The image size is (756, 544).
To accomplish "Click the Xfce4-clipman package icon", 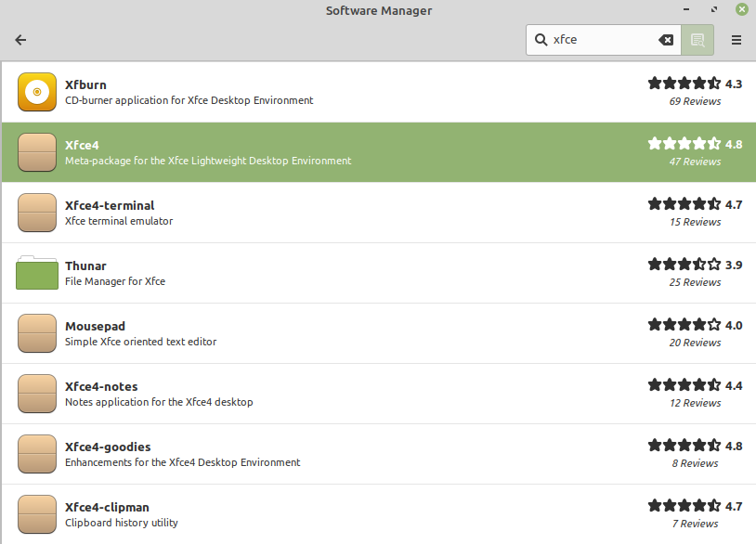I will pyautogui.click(x=37, y=514).
